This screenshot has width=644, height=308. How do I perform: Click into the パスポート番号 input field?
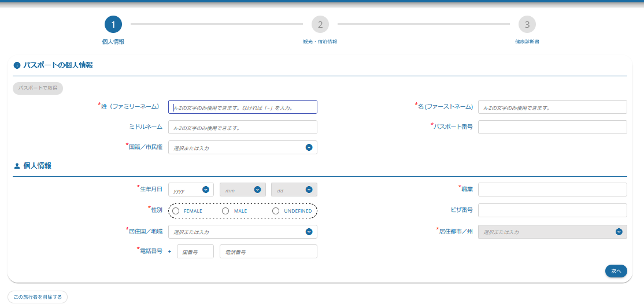[x=552, y=127]
